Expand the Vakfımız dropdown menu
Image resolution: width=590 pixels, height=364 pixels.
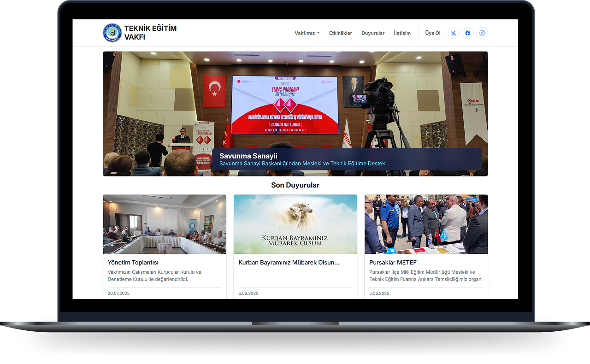coord(307,33)
